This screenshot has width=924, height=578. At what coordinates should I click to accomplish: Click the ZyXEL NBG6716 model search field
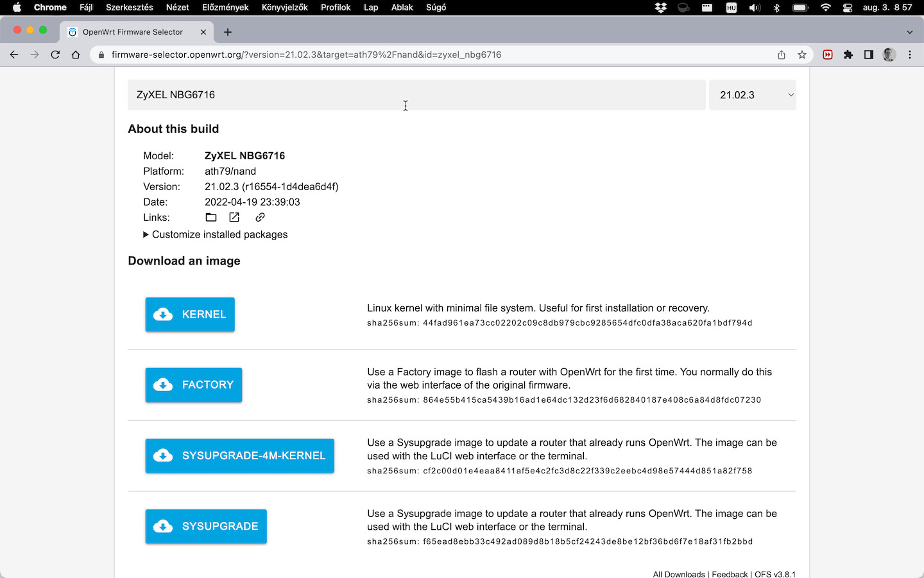(x=416, y=95)
